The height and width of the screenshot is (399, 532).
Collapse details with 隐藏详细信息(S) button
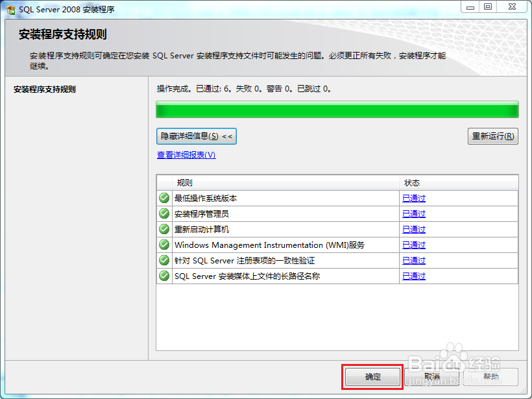195,136
